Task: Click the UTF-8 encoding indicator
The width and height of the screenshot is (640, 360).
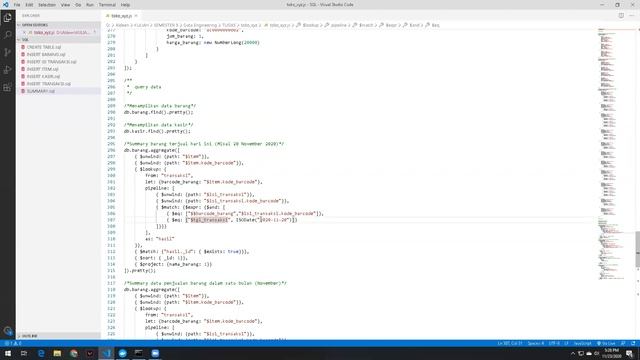Action: (x=554, y=343)
